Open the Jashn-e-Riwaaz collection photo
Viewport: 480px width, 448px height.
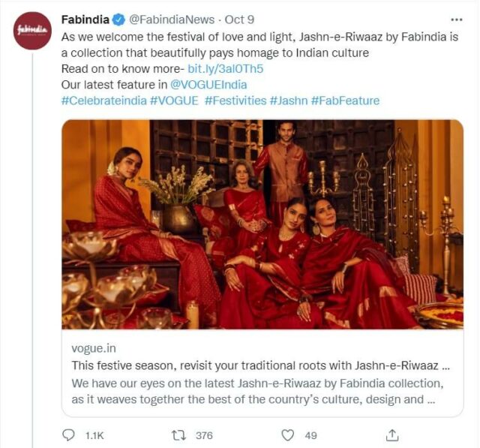[262, 224]
